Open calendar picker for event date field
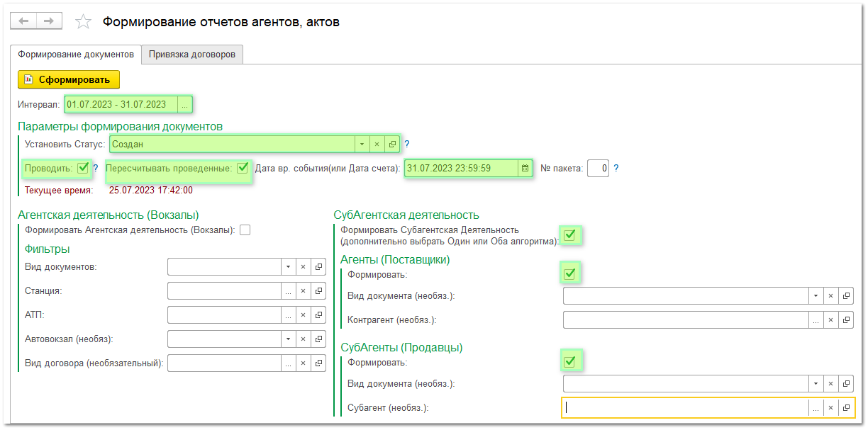The image size is (868, 430). click(x=525, y=169)
